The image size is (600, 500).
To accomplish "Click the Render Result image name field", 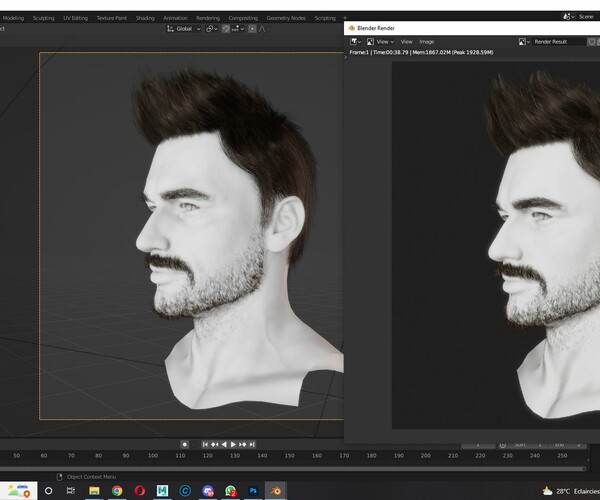I will click(x=559, y=42).
